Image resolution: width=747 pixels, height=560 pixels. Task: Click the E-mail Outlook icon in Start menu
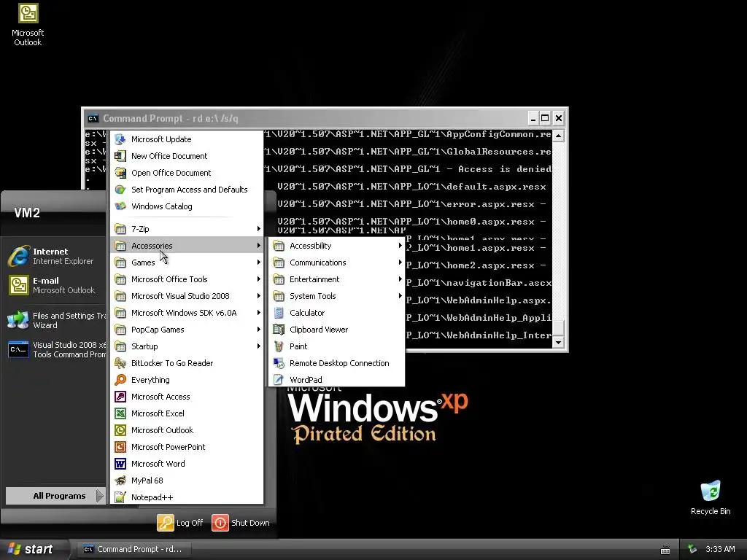(18, 285)
